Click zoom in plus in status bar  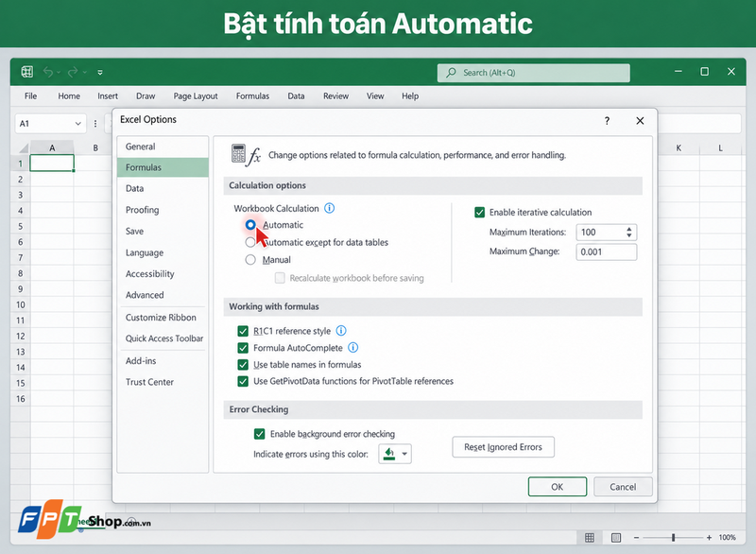709,538
